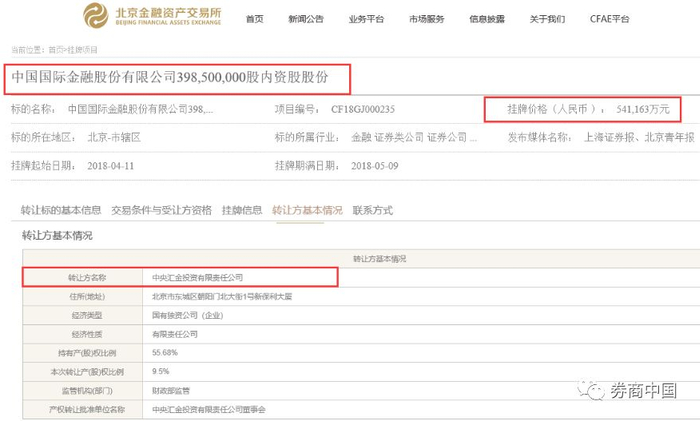
Task: Click the project number CF18GJ000235
Action: (362, 109)
